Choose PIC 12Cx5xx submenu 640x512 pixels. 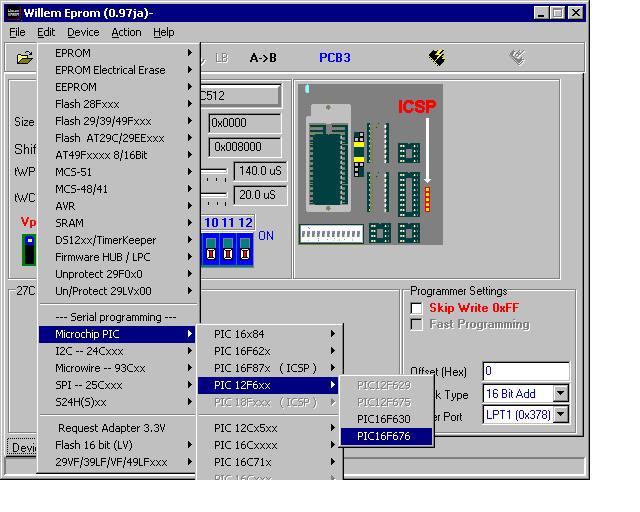(268, 428)
